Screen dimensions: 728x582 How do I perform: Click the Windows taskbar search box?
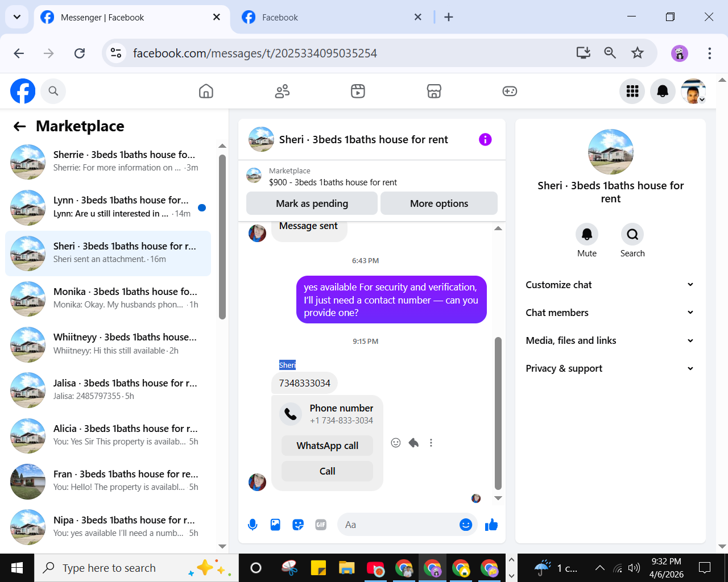point(136,568)
